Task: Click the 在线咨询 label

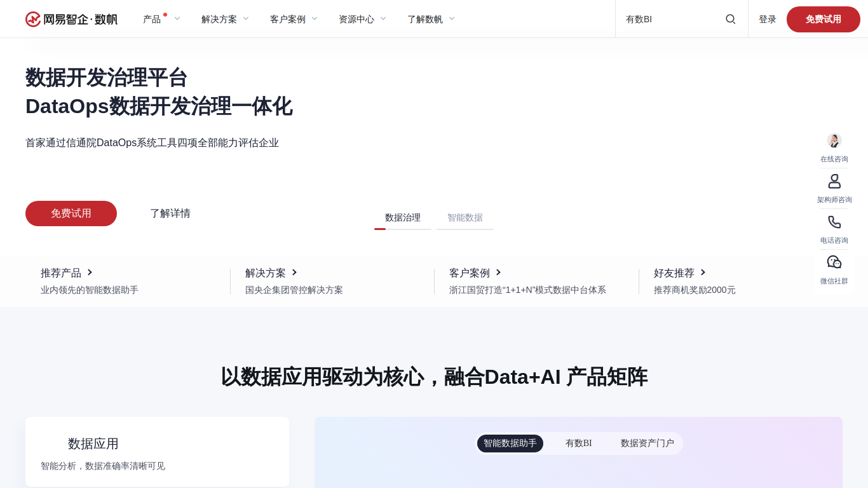Action: [834, 159]
